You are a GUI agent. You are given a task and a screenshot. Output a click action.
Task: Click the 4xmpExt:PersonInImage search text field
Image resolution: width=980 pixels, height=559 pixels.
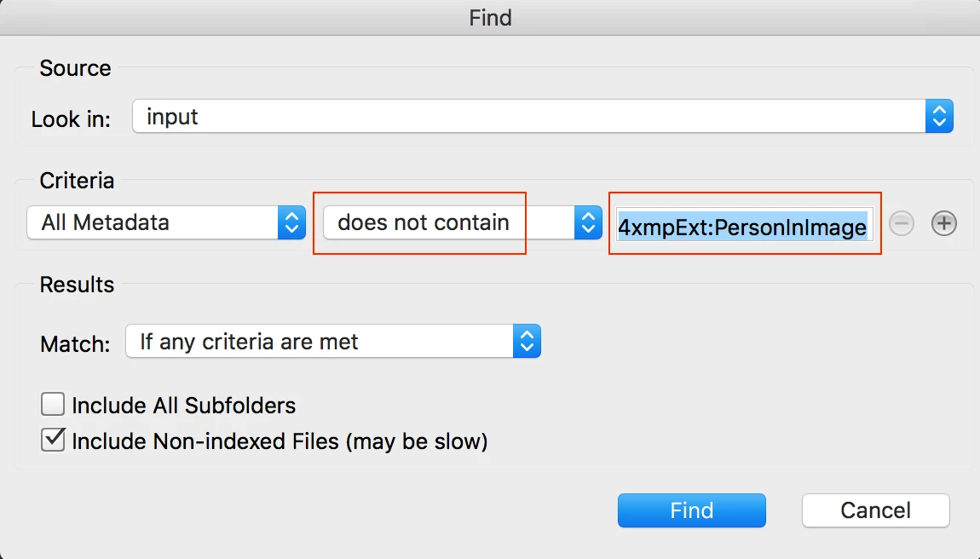(x=743, y=228)
